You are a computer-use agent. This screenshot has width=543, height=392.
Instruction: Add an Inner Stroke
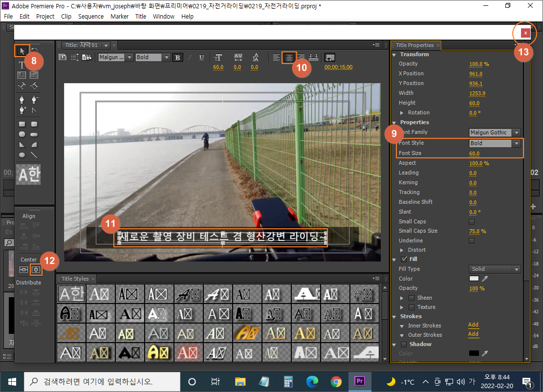point(473,325)
